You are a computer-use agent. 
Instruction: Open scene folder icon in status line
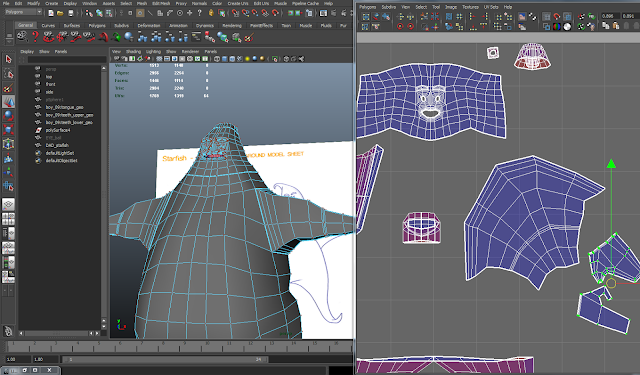tap(60, 13)
